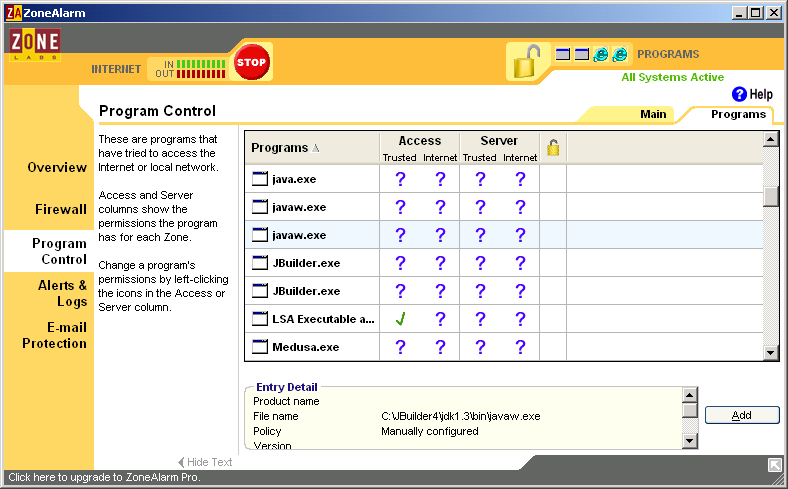The height and width of the screenshot is (489, 788).
Task: Open the Firewall section
Action: (60, 210)
